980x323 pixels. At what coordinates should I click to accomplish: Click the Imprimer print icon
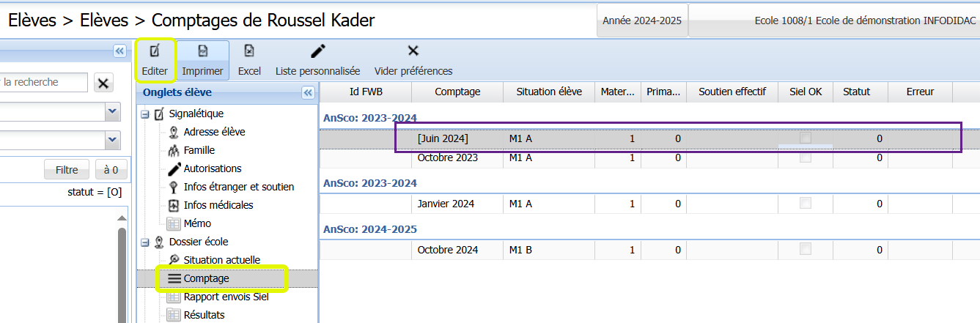coord(203,51)
